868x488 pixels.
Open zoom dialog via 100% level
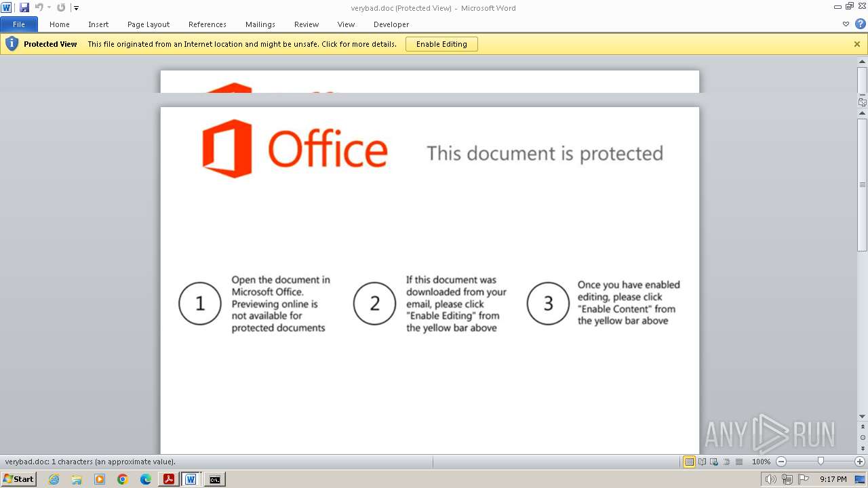point(761,462)
